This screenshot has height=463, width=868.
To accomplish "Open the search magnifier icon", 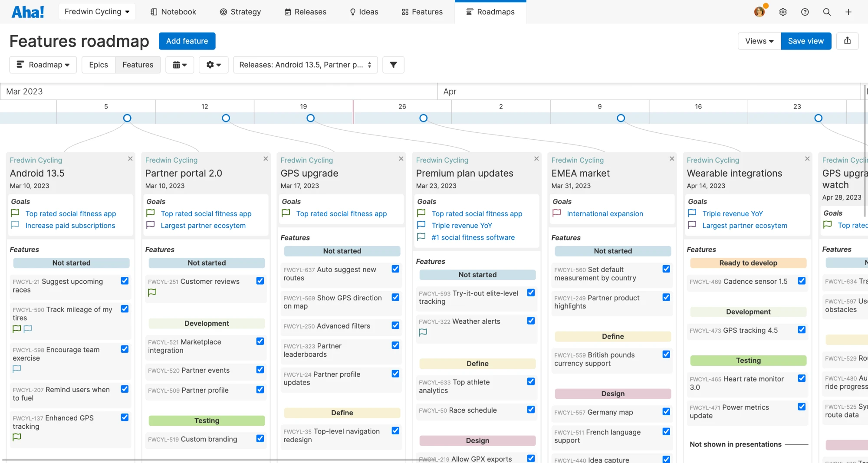I will pos(827,12).
